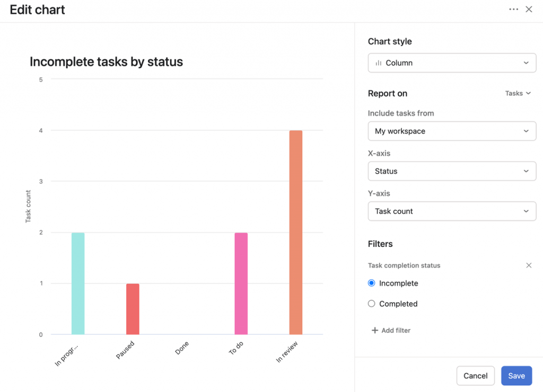Click the Save button
The height and width of the screenshot is (392, 543).
516,376
